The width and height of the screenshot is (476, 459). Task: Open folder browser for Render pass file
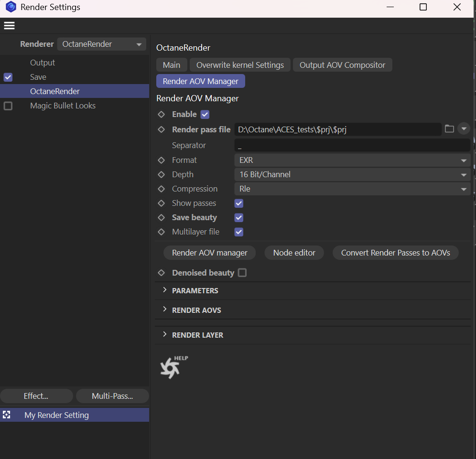click(449, 129)
